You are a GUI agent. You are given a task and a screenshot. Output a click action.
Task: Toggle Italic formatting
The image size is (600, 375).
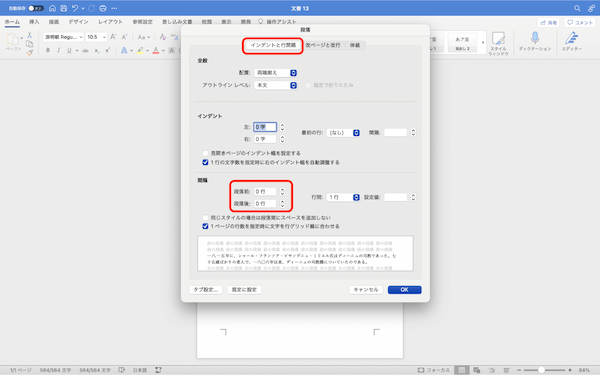coord(59,50)
